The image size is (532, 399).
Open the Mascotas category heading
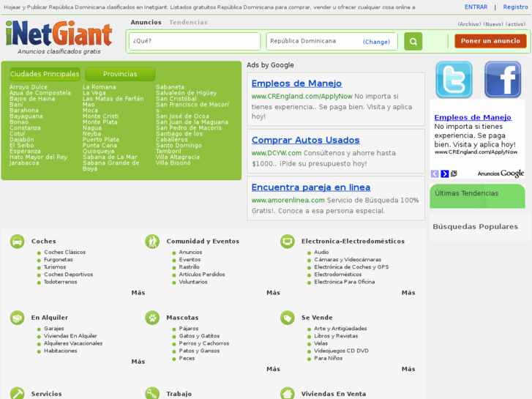coord(182,318)
